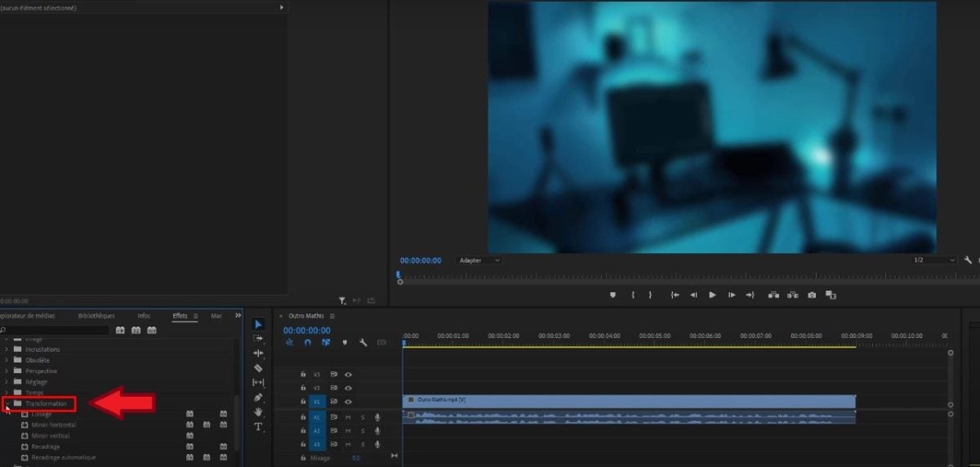Toggle linked selection in timeline
980x467 pixels.
pos(327,343)
